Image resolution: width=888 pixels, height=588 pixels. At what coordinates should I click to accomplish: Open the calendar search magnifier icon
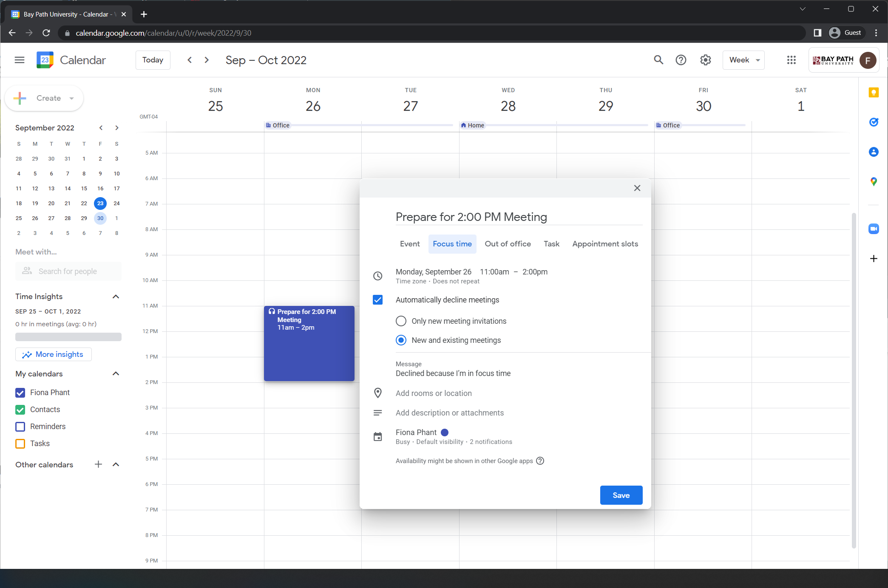pos(658,60)
